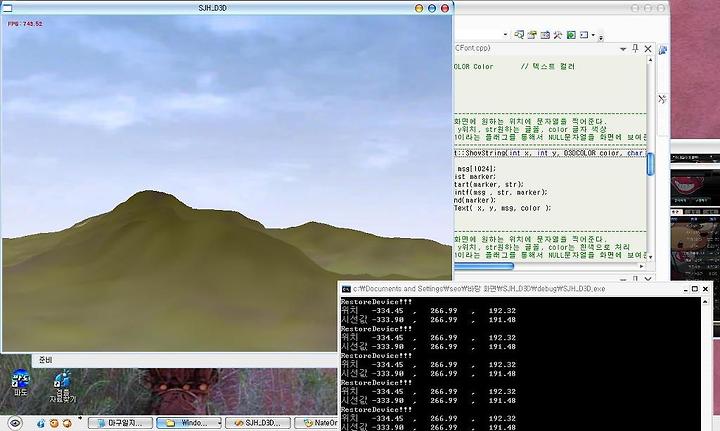Viewport: 720px width, 431px height.
Task: Close the SJH_D3D.exe console window
Action: click(x=705, y=289)
